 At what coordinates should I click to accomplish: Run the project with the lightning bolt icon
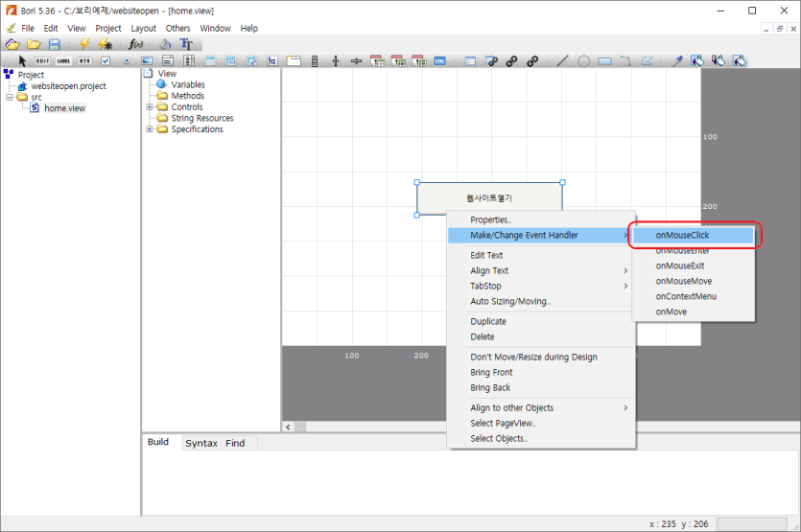click(84, 44)
